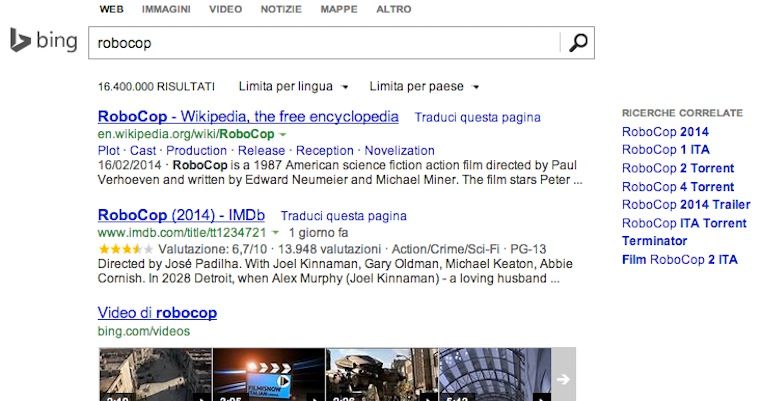Open Video di robocop link
This screenshot has height=401, width=760.
157,313
